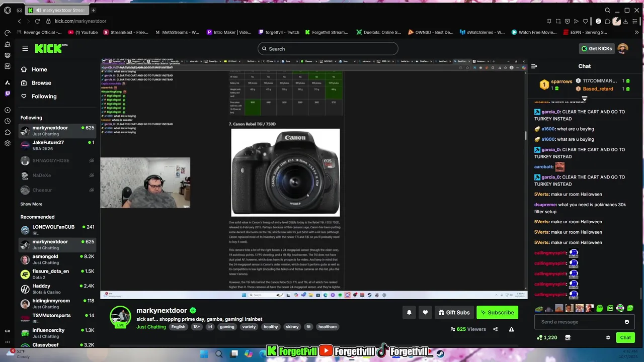Open browser extensions puzzle icon
This screenshot has width=644, height=362.
[608, 21]
